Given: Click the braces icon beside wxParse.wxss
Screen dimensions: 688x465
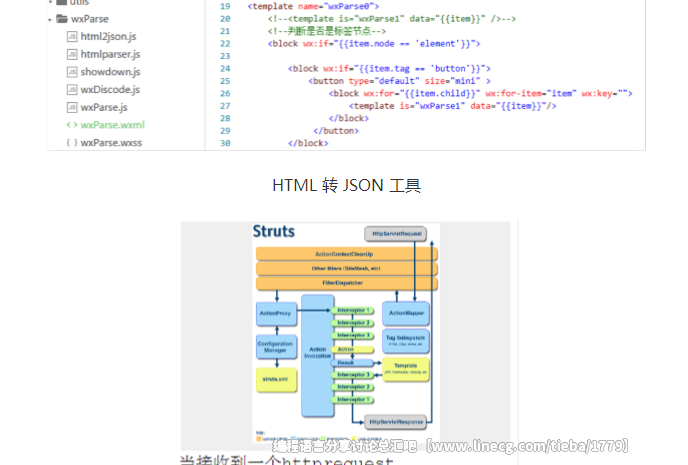Looking at the screenshot, I should click(x=72, y=143).
